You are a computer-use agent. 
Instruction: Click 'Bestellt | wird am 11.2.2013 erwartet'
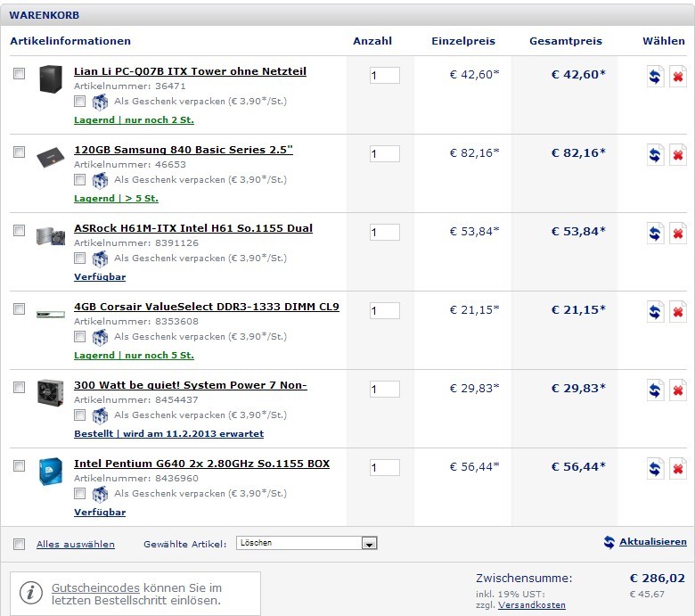(x=169, y=434)
